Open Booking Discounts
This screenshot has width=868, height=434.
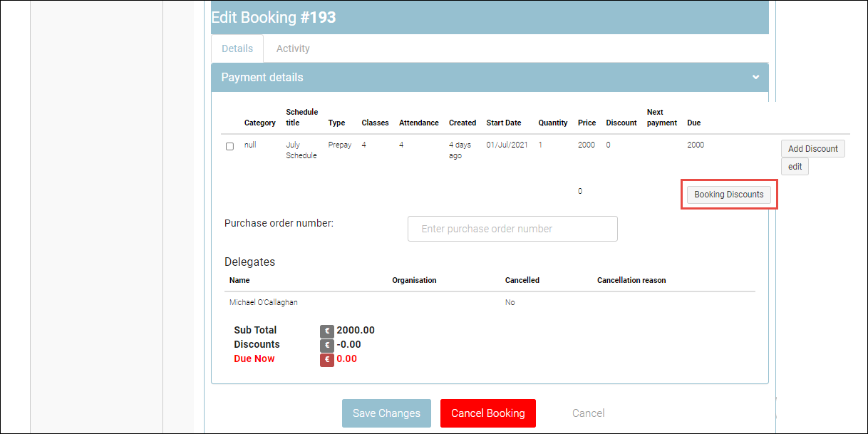(728, 195)
